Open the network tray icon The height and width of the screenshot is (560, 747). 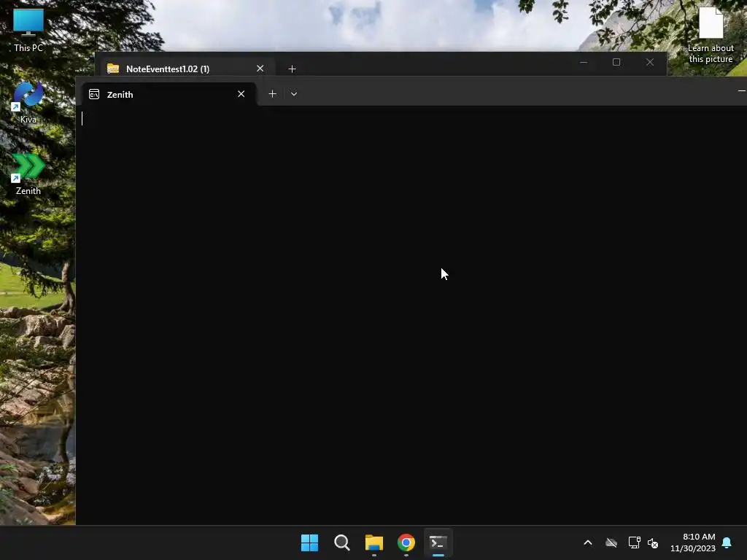pos(634,542)
